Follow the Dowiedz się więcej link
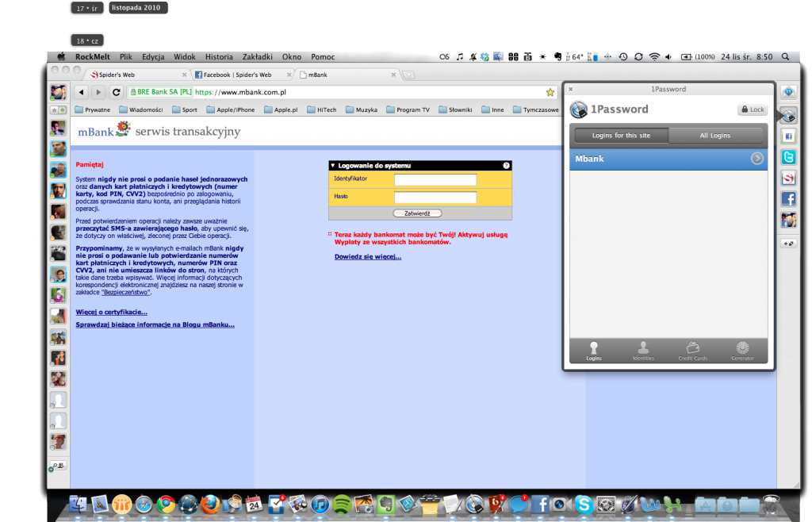 tap(368, 257)
